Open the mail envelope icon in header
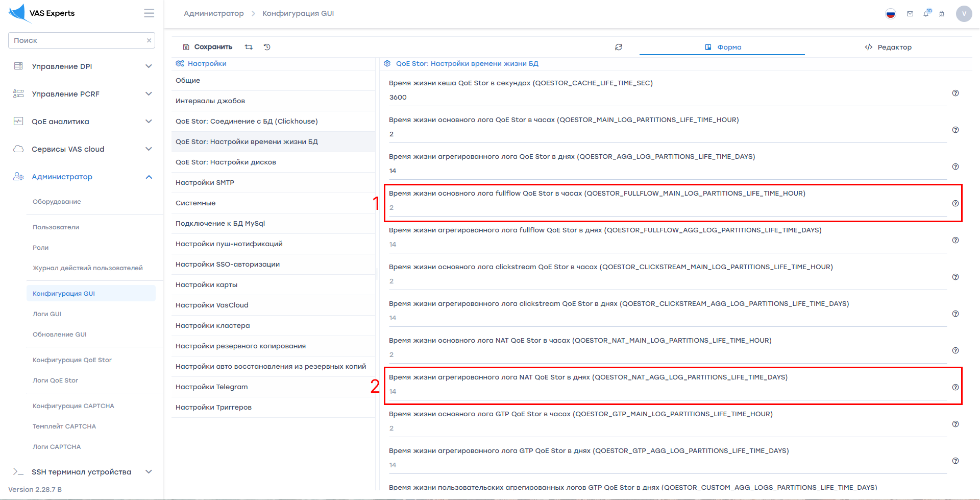The image size is (980, 500). pos(910,14)
